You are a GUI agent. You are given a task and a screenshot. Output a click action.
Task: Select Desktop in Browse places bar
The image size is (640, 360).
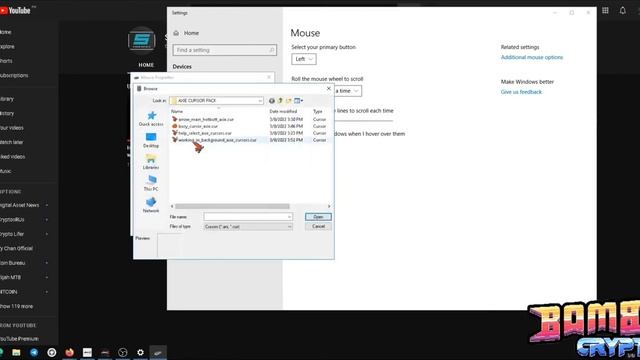(151, 140)
